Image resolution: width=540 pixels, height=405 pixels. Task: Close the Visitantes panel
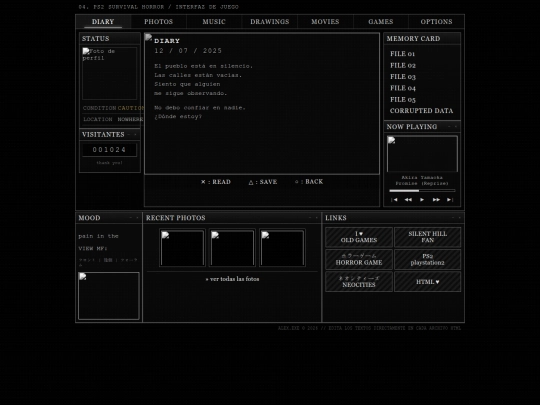click(135, 135)
